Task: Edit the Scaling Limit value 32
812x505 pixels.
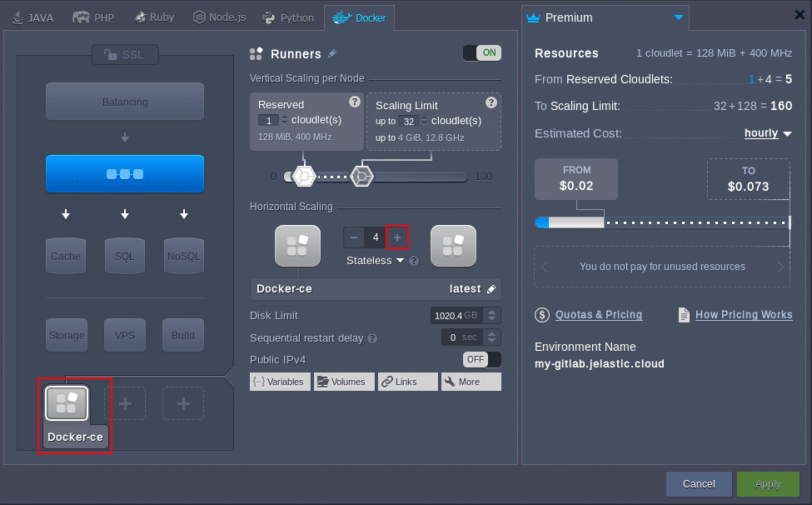Action: 409,121
